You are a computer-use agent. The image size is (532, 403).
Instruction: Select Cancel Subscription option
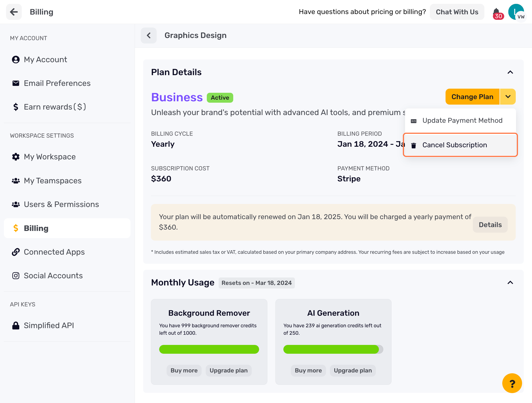click(x=460, y=145)
